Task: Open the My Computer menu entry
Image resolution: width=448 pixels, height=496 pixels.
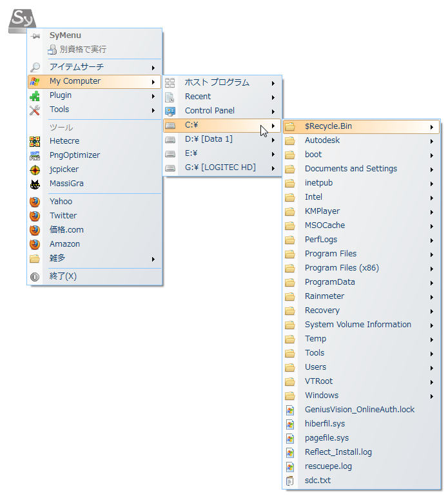Action: point(94,82)
